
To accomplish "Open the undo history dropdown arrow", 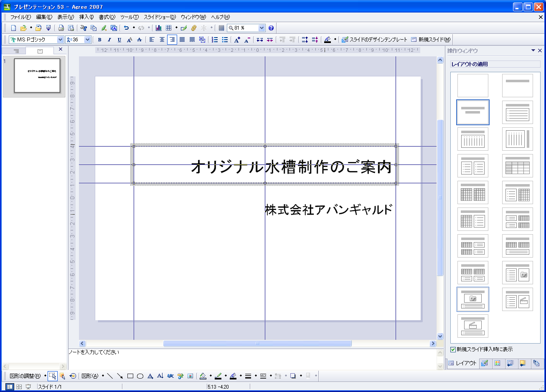I will pos(134,28).
